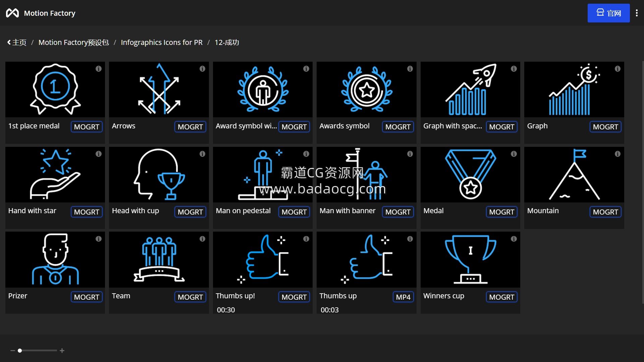This screenshot has height=362, width=644.
Task: Show info for Hand with star
Action: pyautogui.click(x=98, y=154)
